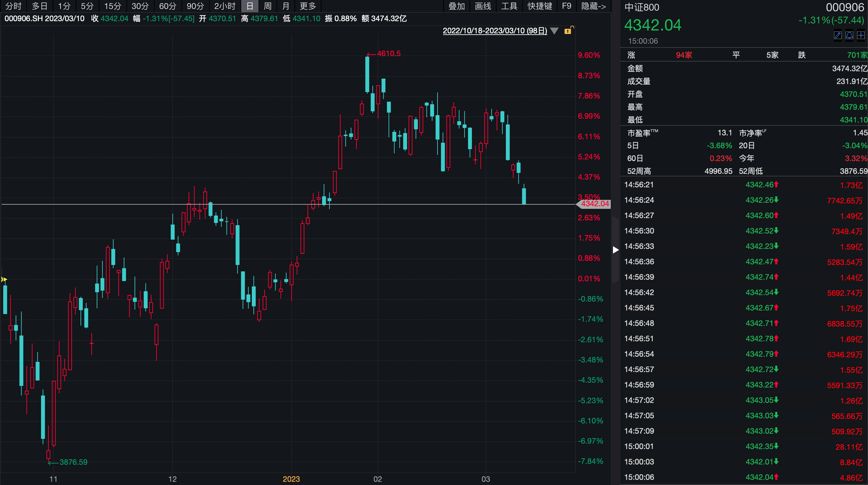Open the 叠加 overlay menu
This screenshot has height=485, width=868.
456,6
